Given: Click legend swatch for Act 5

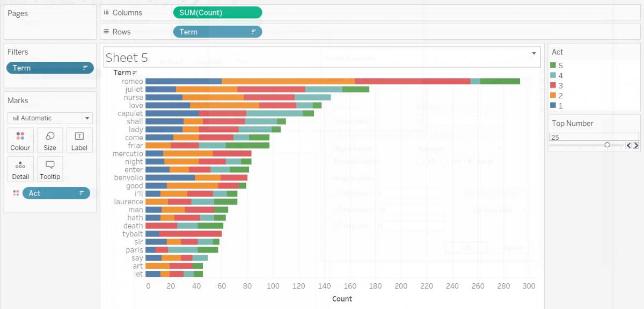Looking at the screenshot, I should [x=553, y=65].
